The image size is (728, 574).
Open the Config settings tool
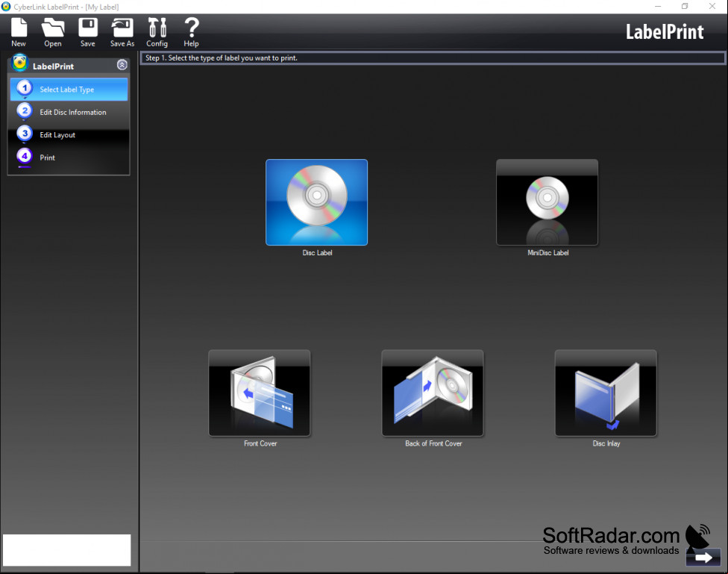(157, 31)
